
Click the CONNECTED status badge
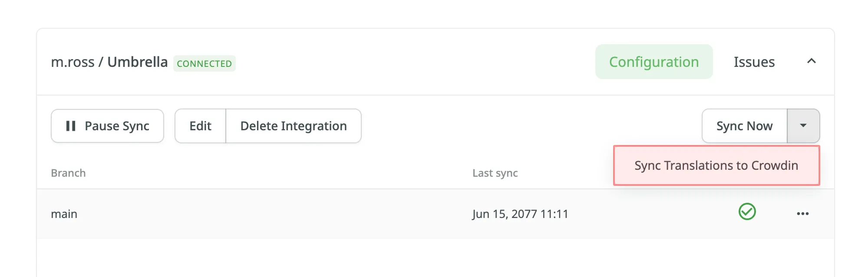(205, 63)
